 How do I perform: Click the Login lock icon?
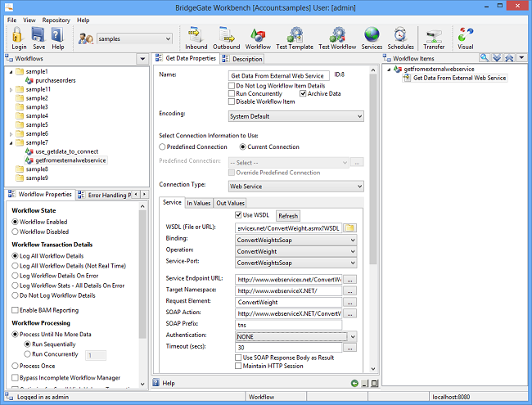coord(19,34)
